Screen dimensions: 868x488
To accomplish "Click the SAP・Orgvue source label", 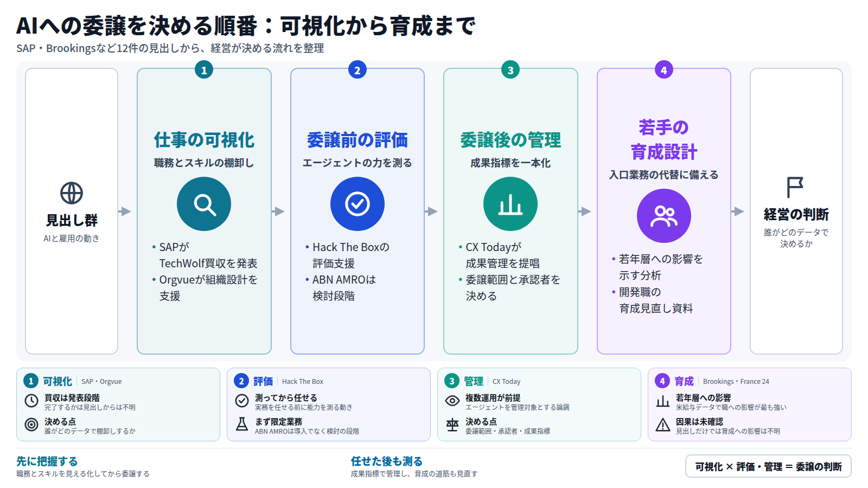I will click(x=101, y=382).
